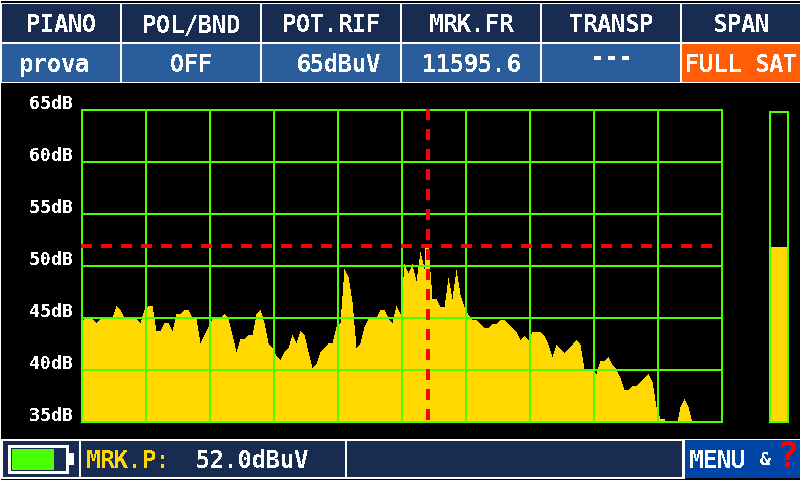Click the MRK.P 52.0dBuV readout

pyautogui.click(x=213, y=459)
